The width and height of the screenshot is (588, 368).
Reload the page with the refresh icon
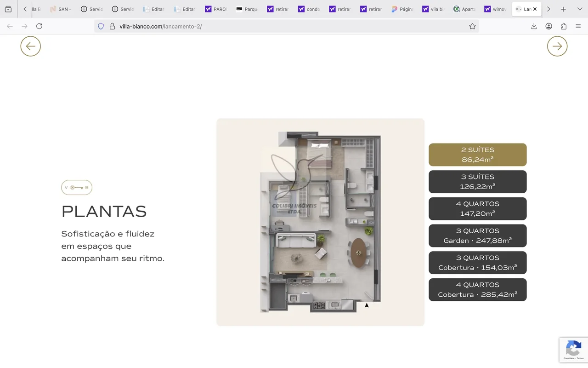coord(39,26)
